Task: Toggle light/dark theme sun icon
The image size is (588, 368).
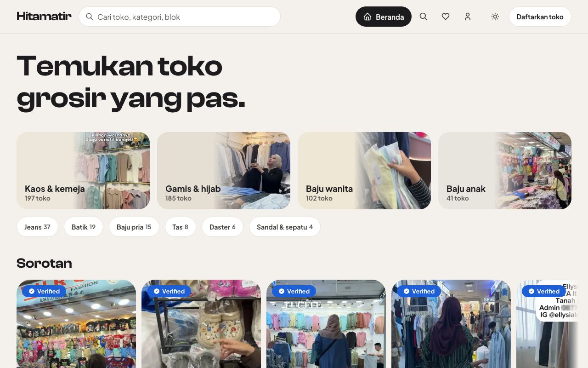Action: 495,17
